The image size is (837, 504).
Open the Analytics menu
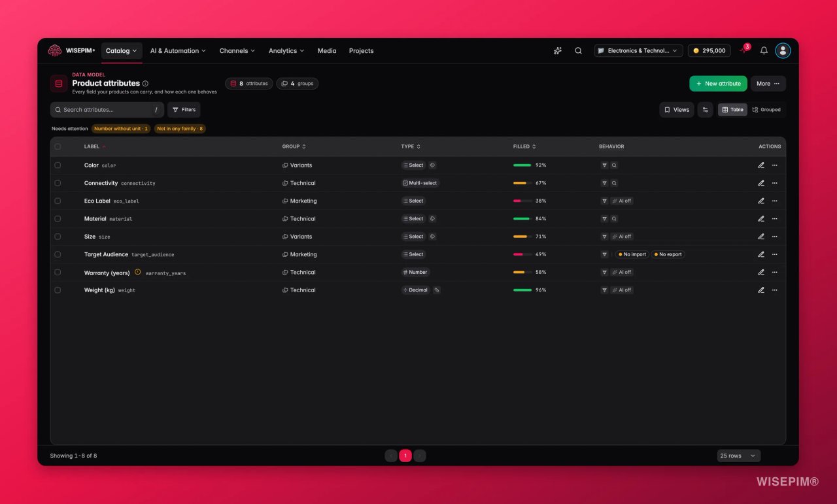click(x=286, y=51)
